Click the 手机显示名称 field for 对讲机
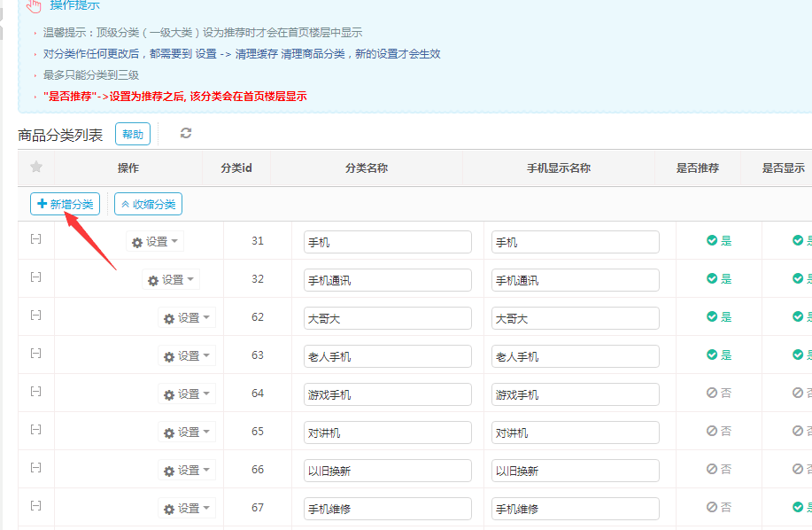 pyautogui.click(x=574, y=432)
